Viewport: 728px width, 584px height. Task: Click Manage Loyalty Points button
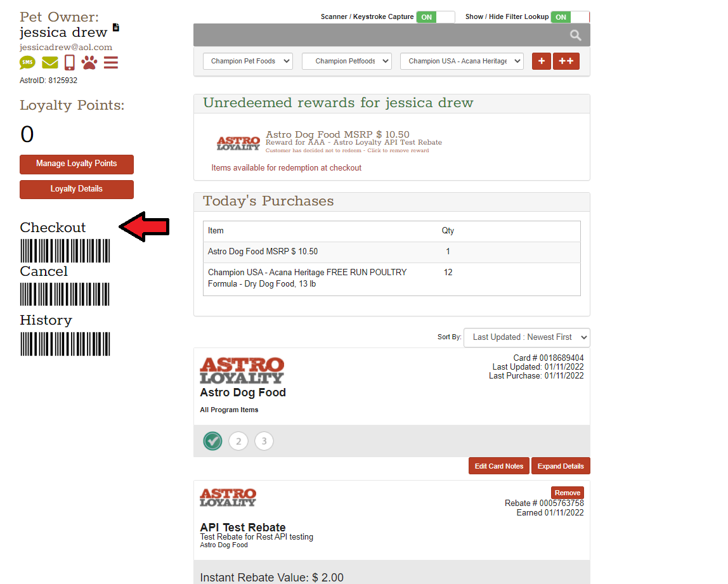click(x=77, y=164)
